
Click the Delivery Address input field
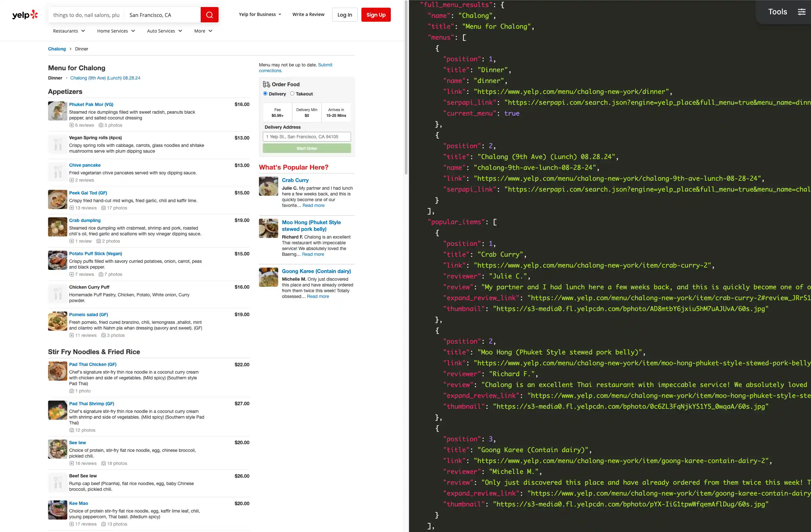click(x=306, y=137)
